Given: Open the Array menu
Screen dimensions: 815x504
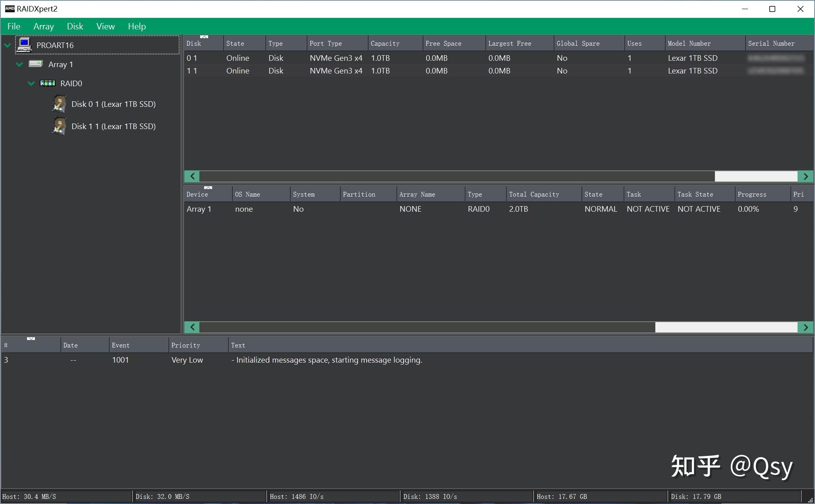Looking at the screenshot, I should pyautogui.click(x=44, y=26).
